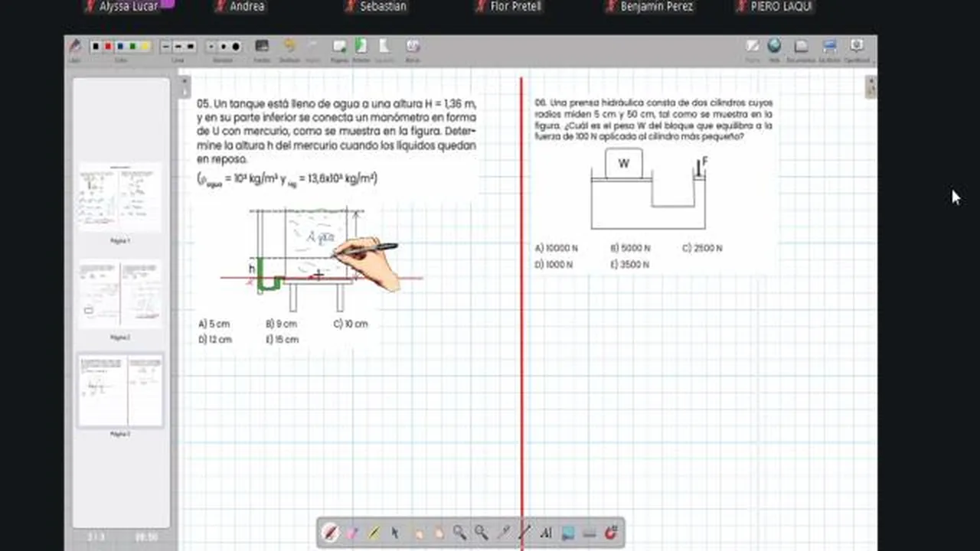The image size is (980, 551).
Task: Select participant Benjamin Perez
Action: pos(649,6)
